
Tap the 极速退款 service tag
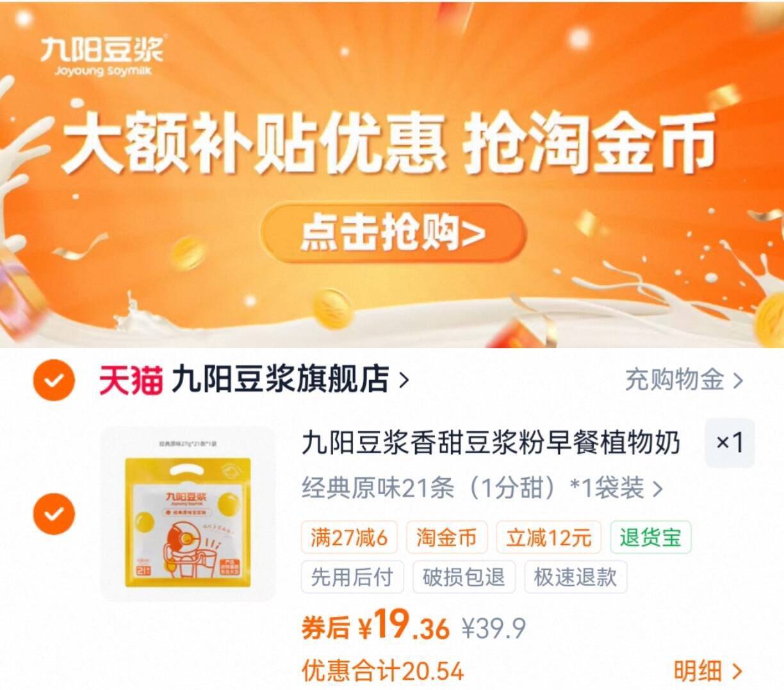[x=575, y=577]
